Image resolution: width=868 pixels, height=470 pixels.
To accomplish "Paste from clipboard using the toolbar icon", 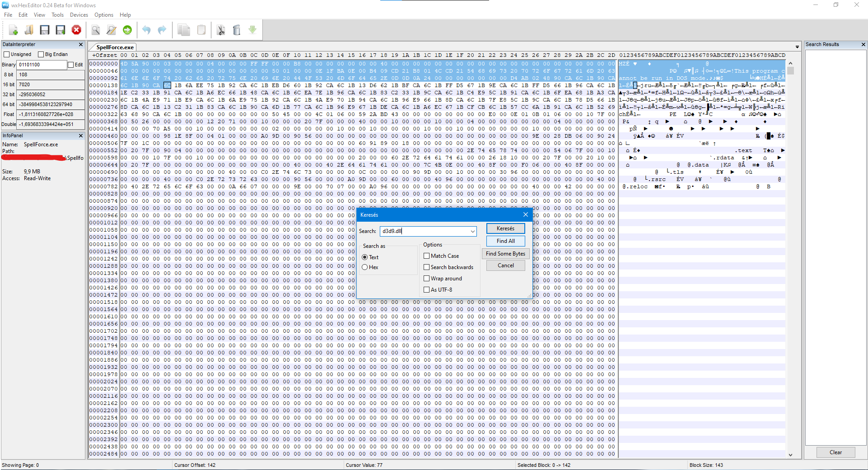I will (201, 30).
